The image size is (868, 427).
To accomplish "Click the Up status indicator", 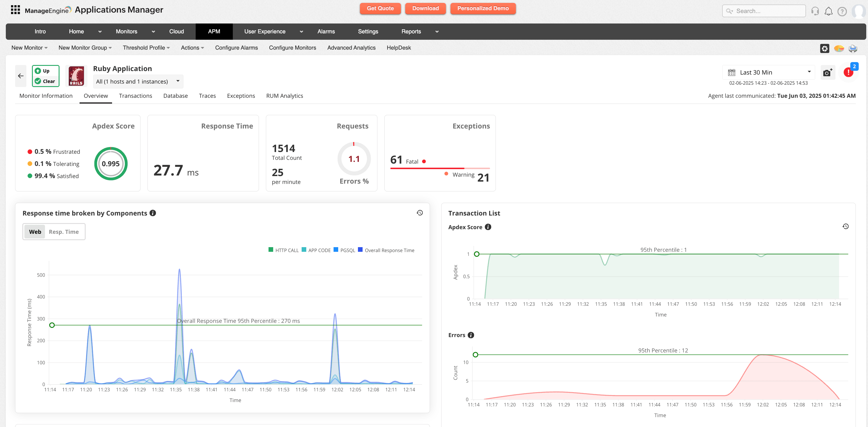I will click(x=42, y=71).
